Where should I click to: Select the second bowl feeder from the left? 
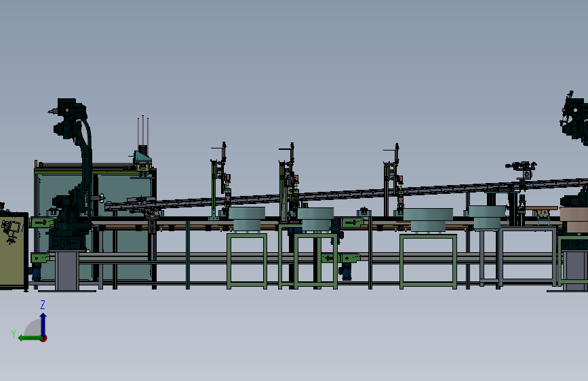click(x=315, y=219)
